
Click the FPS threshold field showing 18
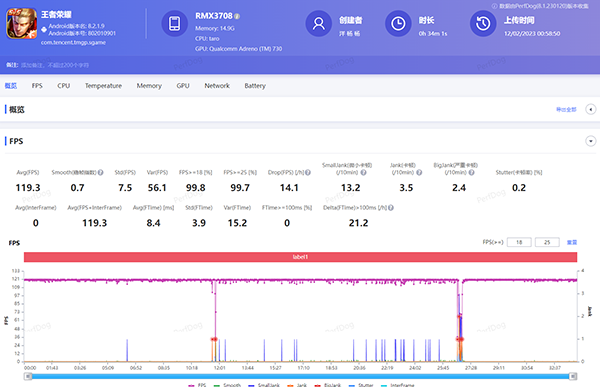tap(519, 242)
